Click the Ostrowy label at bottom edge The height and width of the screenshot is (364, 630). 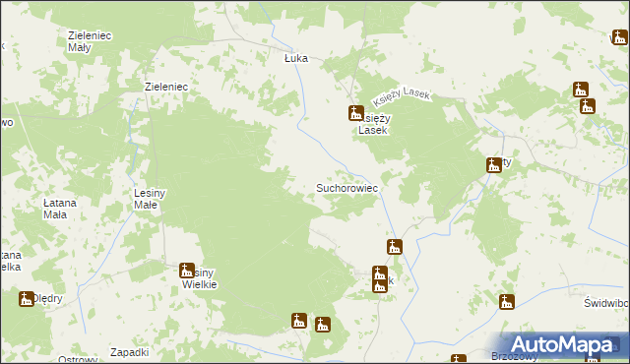coord(78,359)
